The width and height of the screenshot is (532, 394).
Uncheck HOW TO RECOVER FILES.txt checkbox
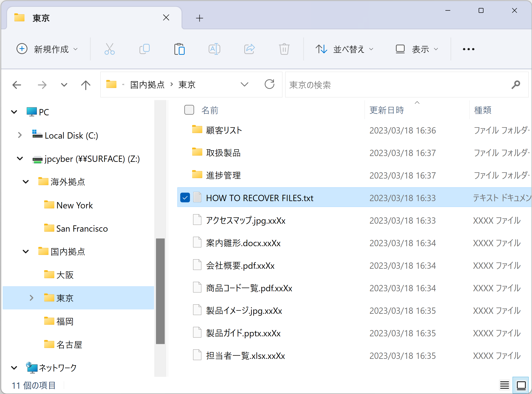pos(185,198)
